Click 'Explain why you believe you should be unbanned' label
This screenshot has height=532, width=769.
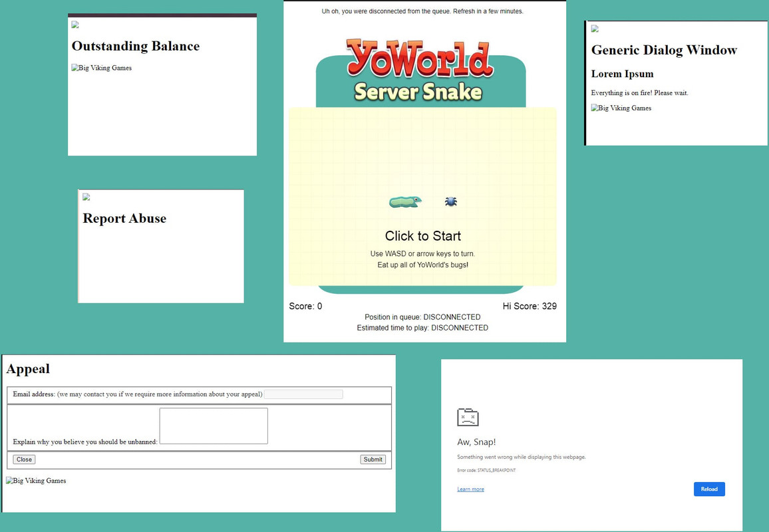point(85,442)
